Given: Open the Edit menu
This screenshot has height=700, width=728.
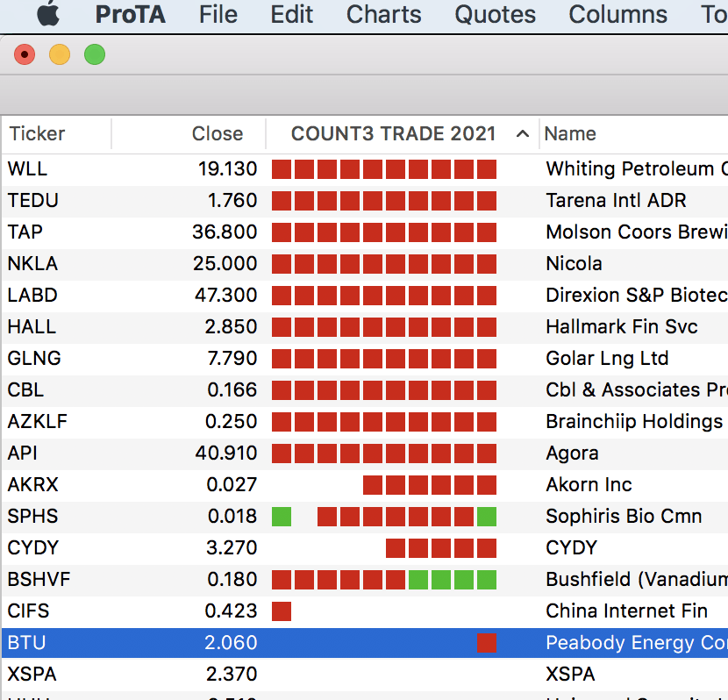Looking at the screenshot, I should pyautogui.click(x=292, y=15).
